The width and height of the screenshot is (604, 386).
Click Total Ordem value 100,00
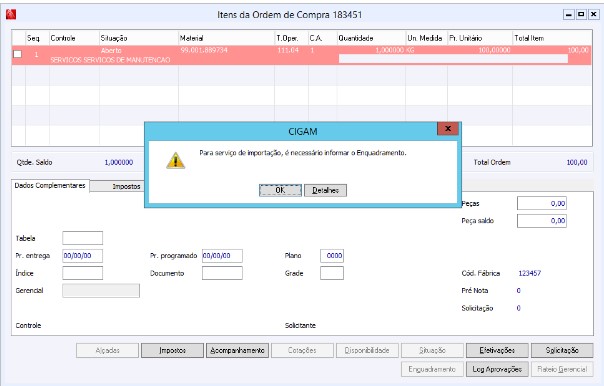point(577,162)
